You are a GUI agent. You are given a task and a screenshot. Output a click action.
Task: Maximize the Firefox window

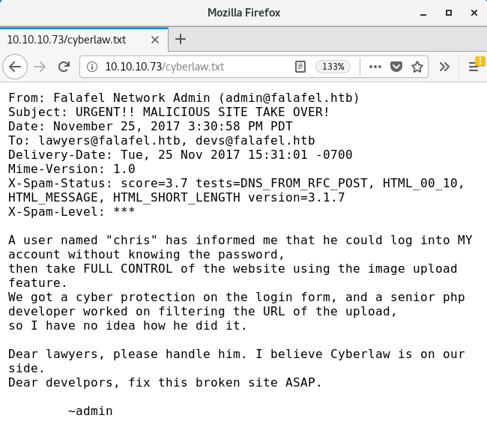(x=449, y=13)
